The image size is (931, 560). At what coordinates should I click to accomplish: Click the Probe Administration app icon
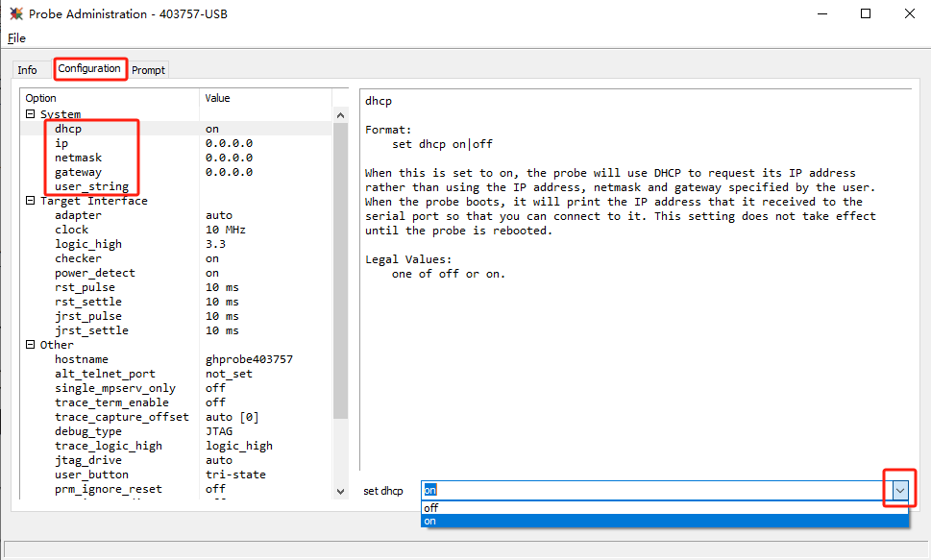[16, 13]
